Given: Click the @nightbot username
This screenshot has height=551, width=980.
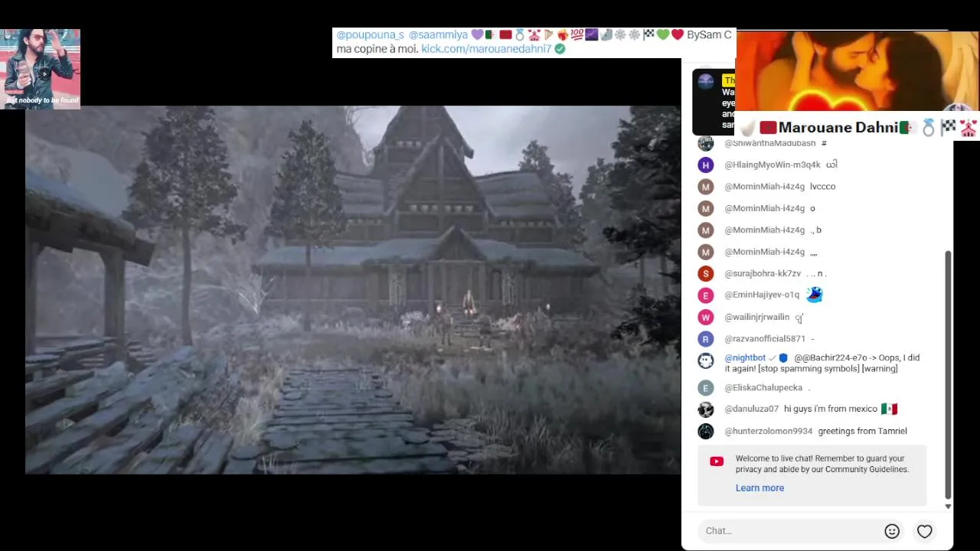Looking at the screenshot, I should click(x=745, y=358).
